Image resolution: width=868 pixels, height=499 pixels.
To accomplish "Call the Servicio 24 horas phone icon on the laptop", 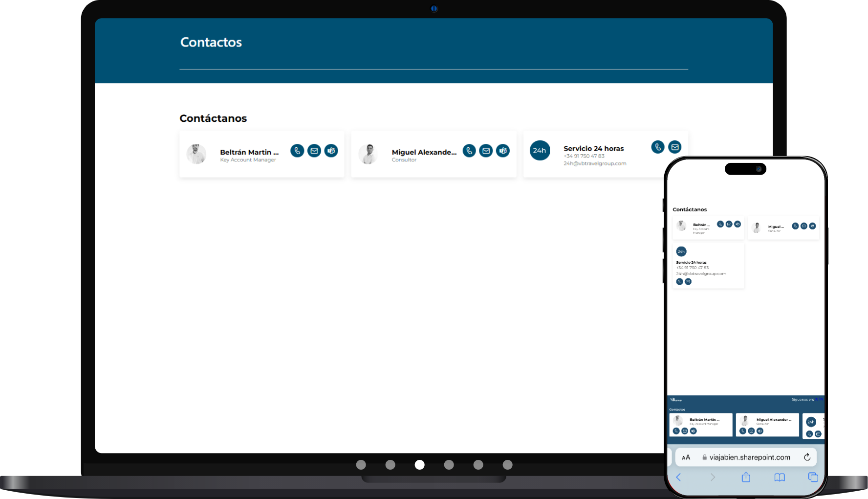I will (x=658, y=147).
